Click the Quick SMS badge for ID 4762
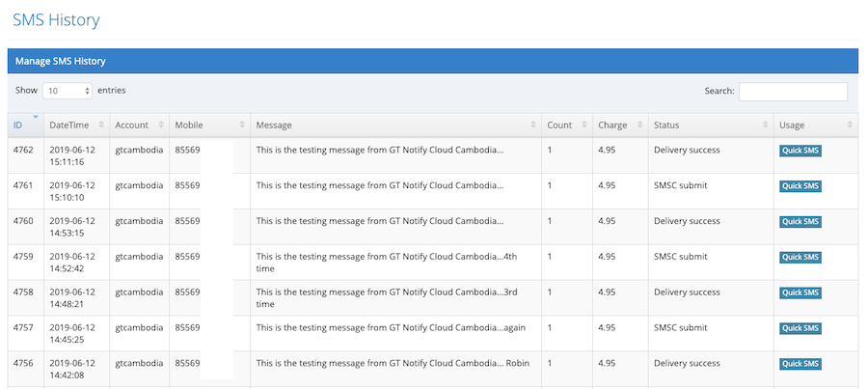The image size is (868, 389). tap(800, 151)
